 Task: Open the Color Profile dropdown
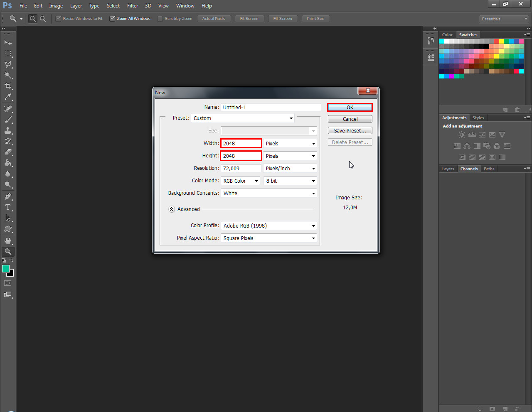click(269, 226)
